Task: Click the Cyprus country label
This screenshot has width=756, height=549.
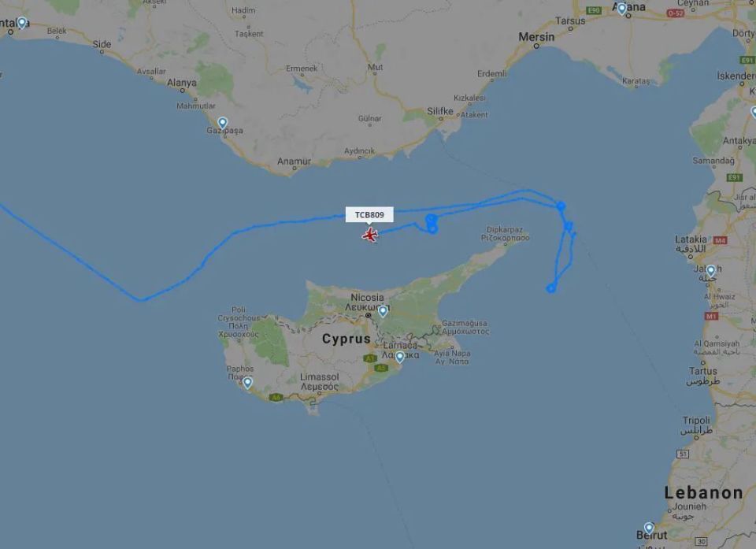Action: click(346, 339)
